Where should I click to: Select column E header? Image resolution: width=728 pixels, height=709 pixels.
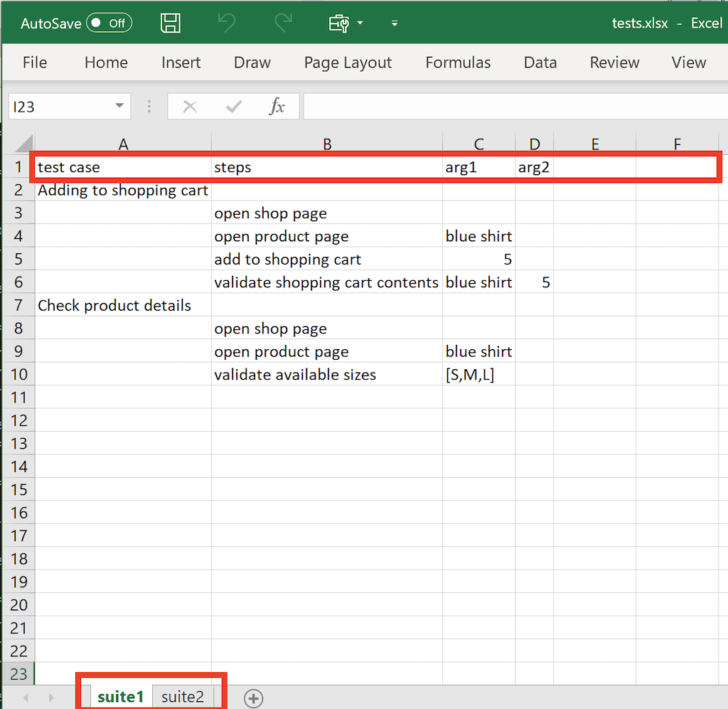coord(595,144)
